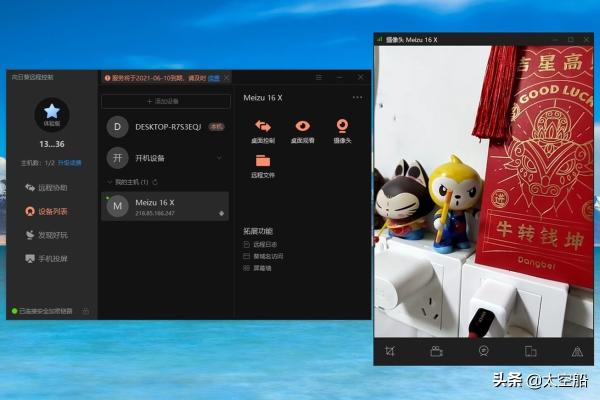Switch to 手机投屏 phone mirroring tab
This screenshot has height=400, width=600.
pos(46,259)
